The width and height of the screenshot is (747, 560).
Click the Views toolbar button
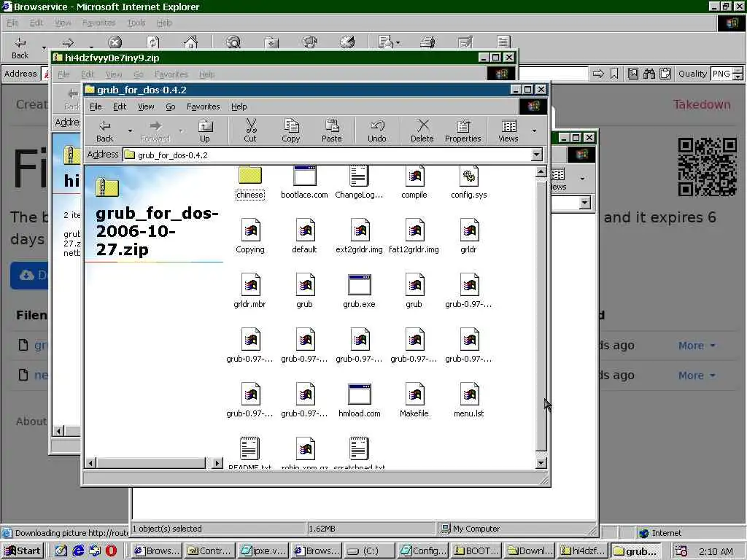[x=508, y=131]
